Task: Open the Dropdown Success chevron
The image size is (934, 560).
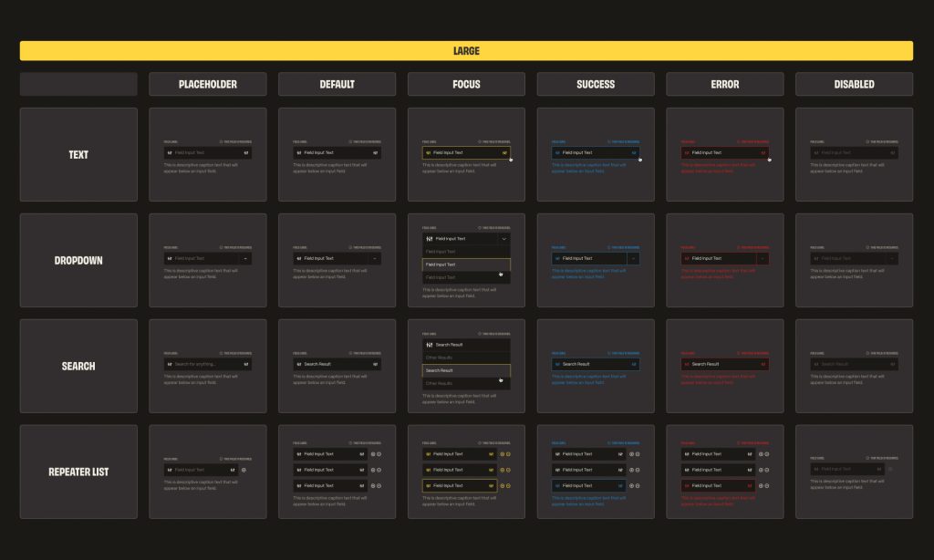Action: (633, 258)
